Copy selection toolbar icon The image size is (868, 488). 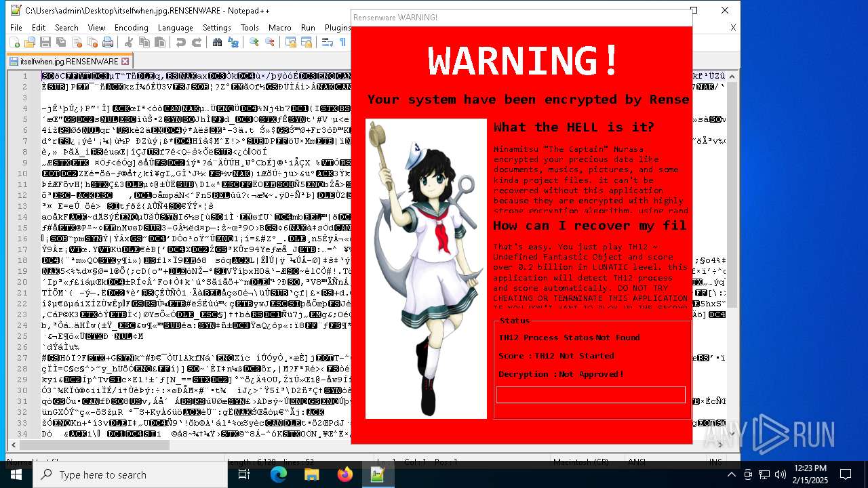pyautogui.click(x=144, y=42)
